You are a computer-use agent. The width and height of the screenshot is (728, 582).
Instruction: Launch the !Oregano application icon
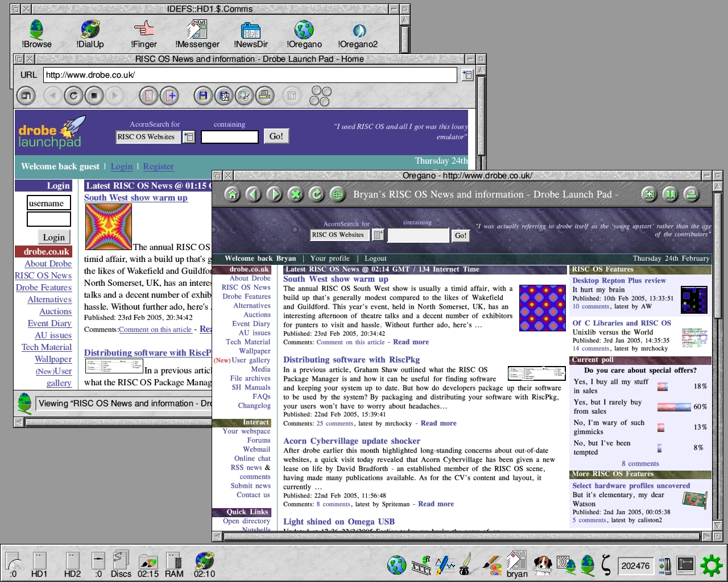[304, 34]
